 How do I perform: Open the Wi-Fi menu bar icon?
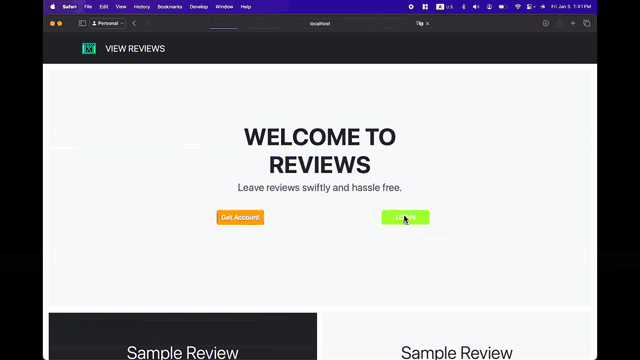pyautogui.click(x=518, y=7)
